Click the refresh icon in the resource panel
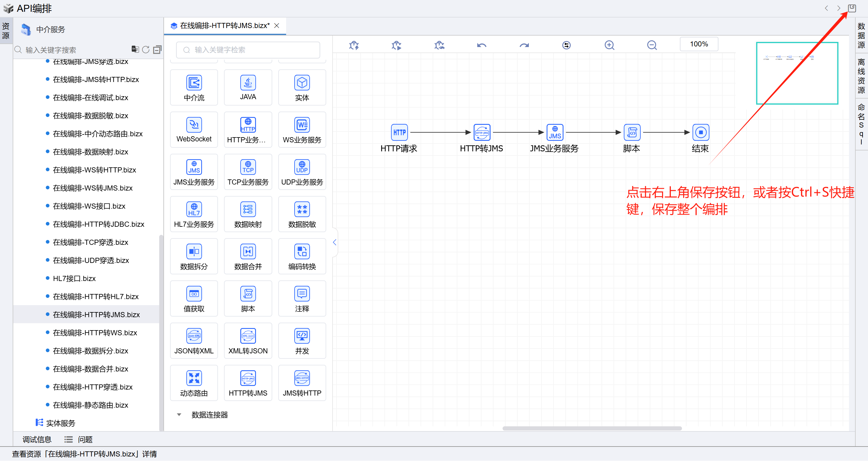 pos(146,49)
